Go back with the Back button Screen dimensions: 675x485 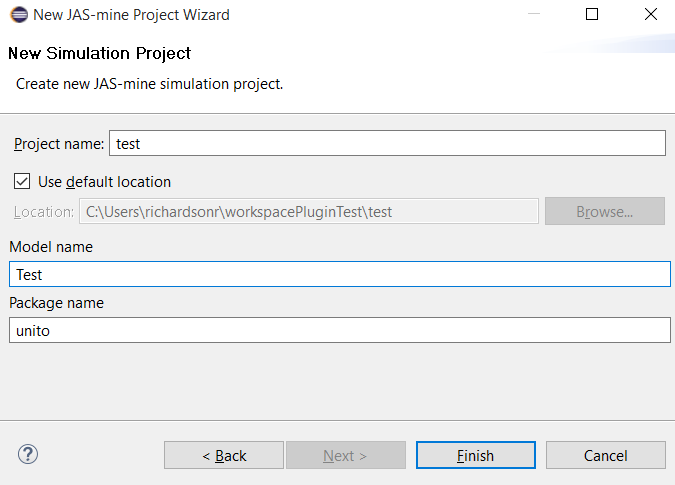[x=224, y=455]
